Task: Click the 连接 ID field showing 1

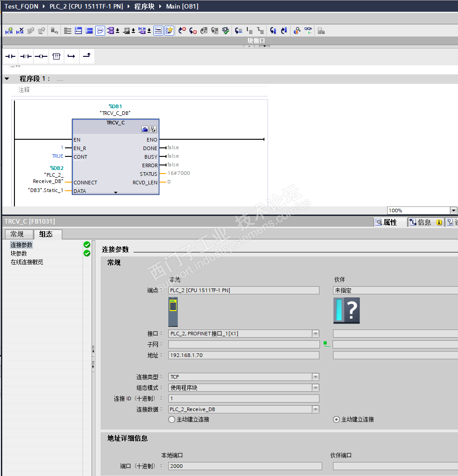Action: click(x=244, y=398)
